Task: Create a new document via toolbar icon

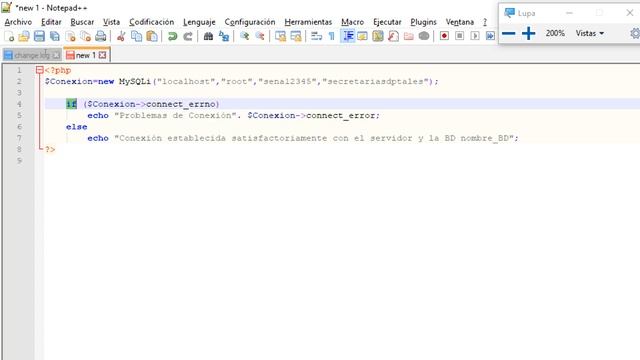Action: 9,36
